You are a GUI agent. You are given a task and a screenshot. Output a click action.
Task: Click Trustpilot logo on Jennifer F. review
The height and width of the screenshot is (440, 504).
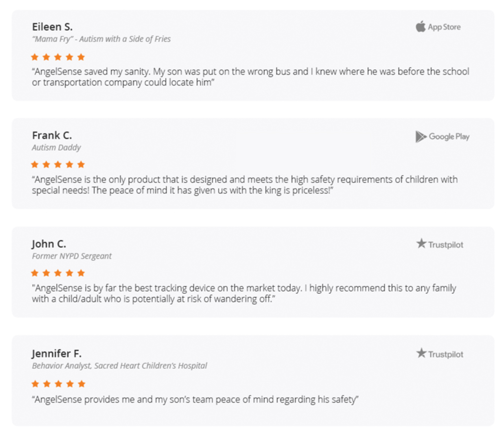coord(440,354)
